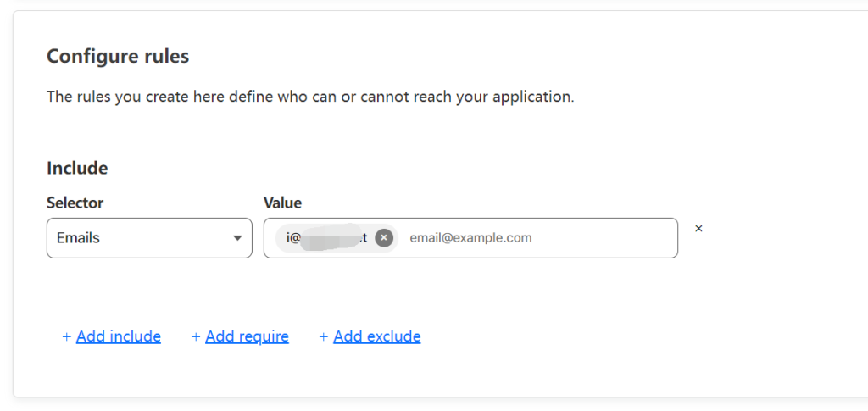Click the Add require link
Screen dimensions: 868x411
coord(247,336)
